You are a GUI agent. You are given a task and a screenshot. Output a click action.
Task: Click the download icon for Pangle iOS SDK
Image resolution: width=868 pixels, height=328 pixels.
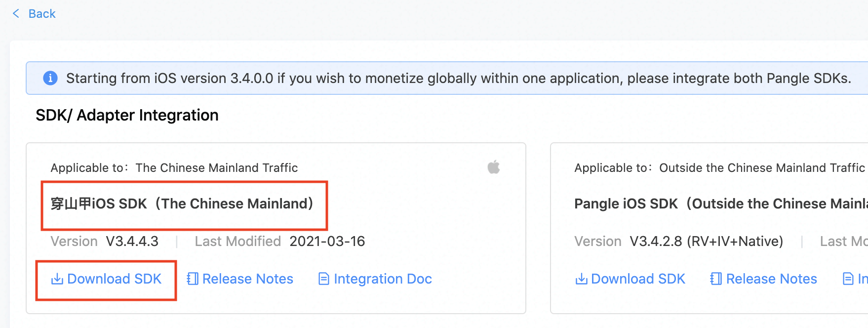pos(581,279)
